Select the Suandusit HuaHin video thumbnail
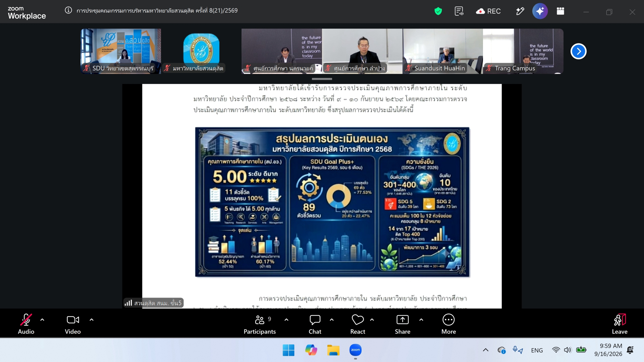644x362 pixels. (x=443, y=51)
